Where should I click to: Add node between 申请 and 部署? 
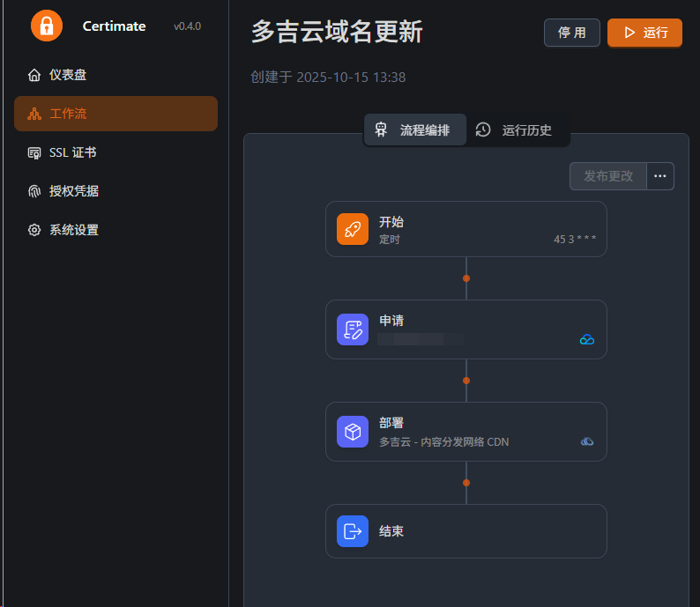(x=466, y=381)
